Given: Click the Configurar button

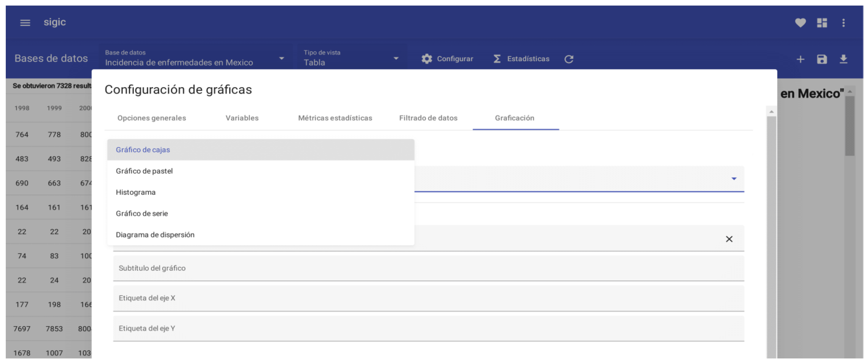Looking at the screenshot, I should [x=447, y=59].
